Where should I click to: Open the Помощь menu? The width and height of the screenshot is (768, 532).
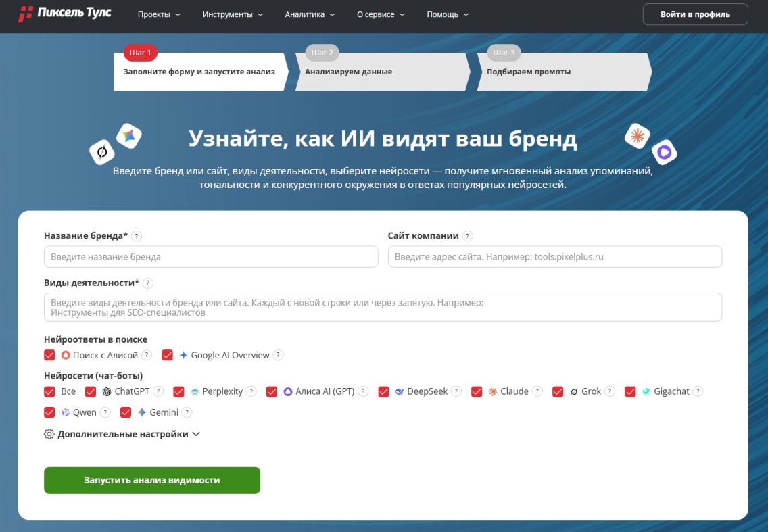pos(448,14)
